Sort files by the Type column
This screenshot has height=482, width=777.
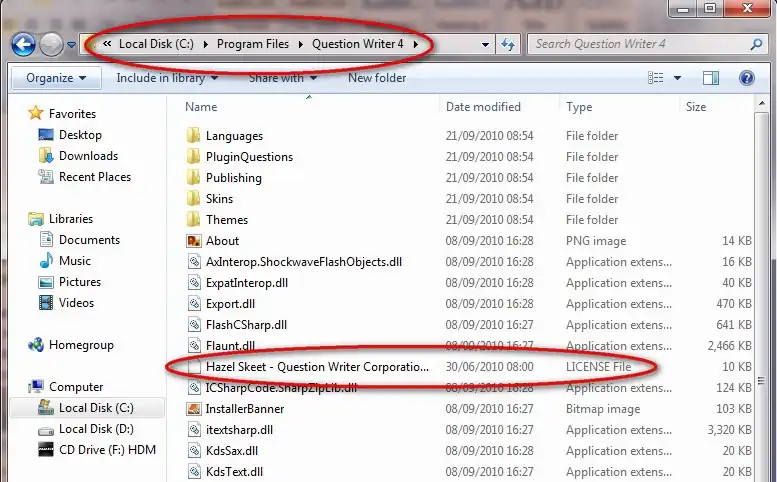click(x=579, y=107)
